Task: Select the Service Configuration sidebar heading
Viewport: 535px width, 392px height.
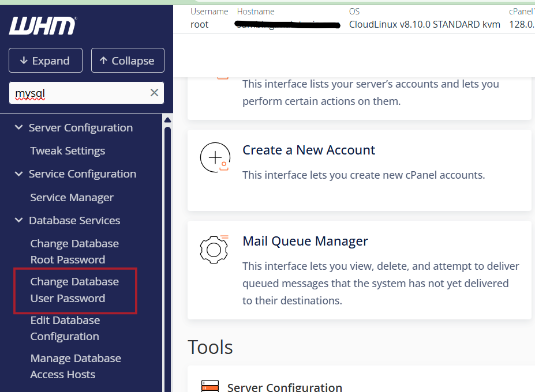Action: [x=82, y=174]
